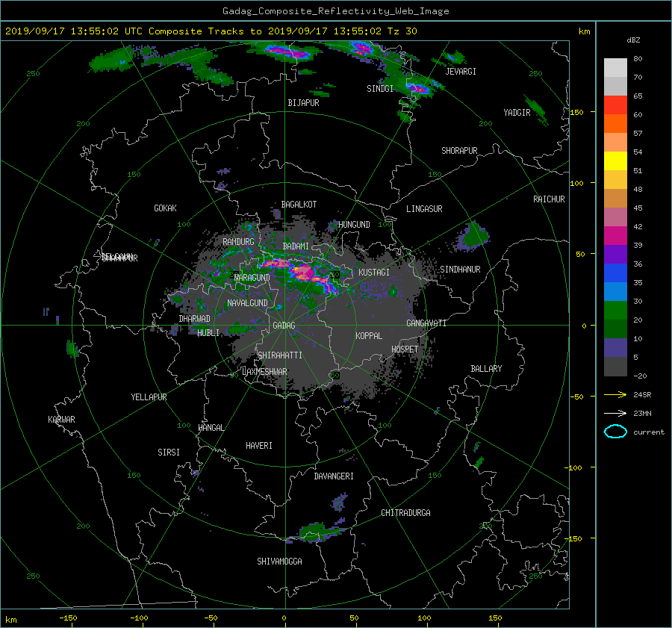Select the BIJAPUR city label
This screenshot has height=628, width=672.
(303, 103)
